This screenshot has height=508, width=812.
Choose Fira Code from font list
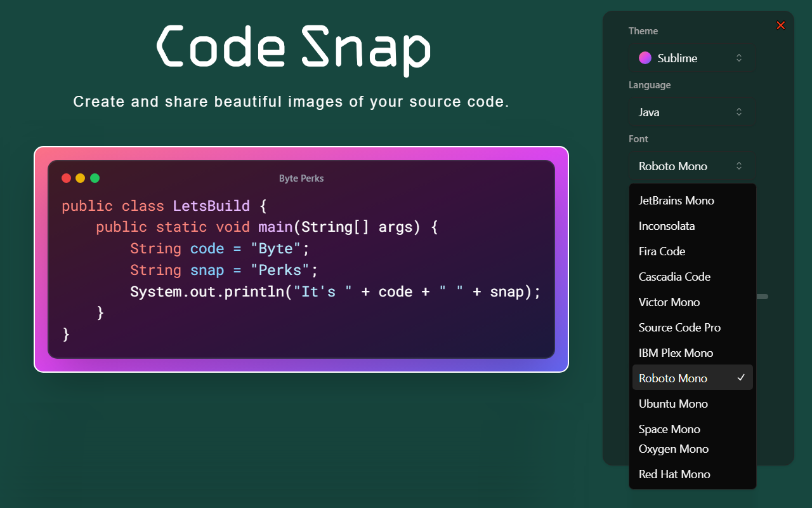(x=693, y=251)
